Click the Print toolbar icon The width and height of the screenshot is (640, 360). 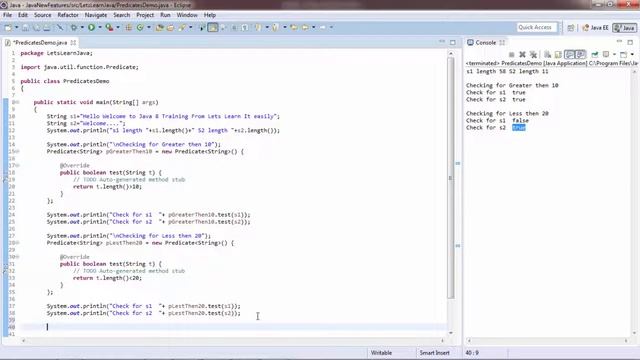point(47,27)
